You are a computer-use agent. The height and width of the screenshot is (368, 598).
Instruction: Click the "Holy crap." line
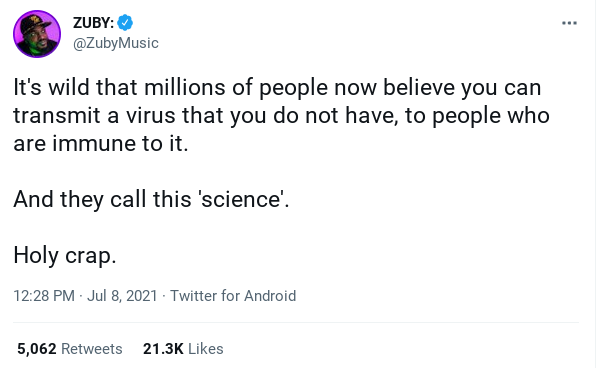coord(65,256)
